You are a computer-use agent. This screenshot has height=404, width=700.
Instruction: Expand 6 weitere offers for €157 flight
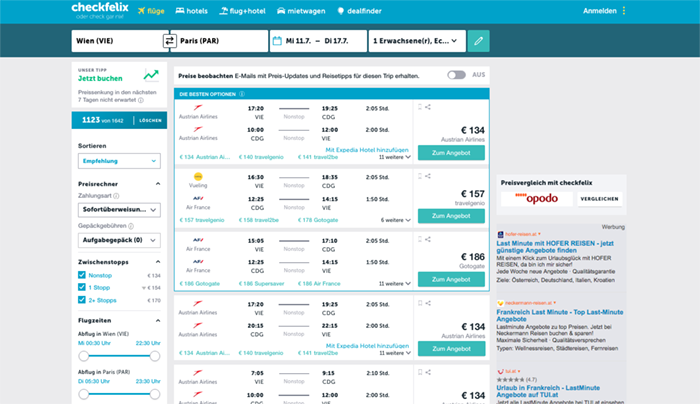pyautogui.click(x=396, y=220)
